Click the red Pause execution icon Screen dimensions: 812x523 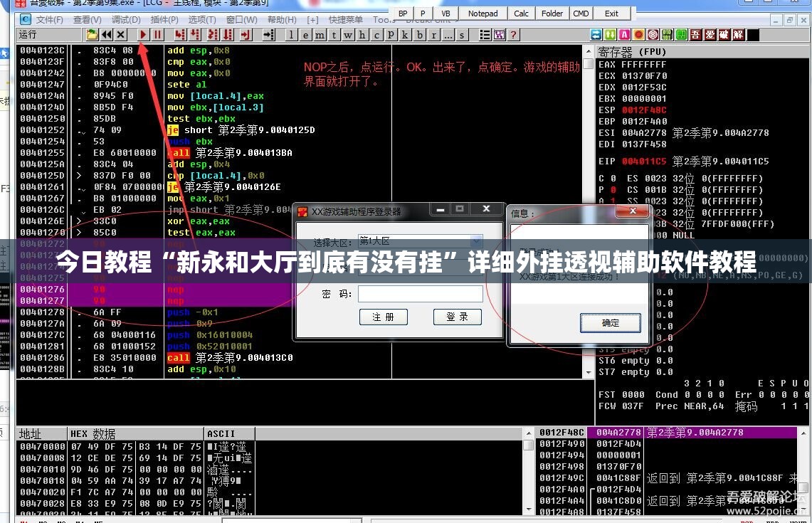157,35
